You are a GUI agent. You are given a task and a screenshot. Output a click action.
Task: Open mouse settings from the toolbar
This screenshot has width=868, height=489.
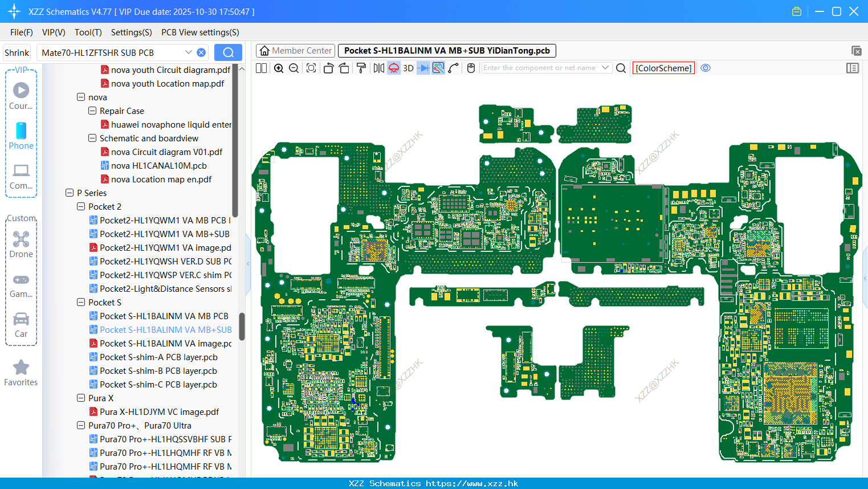471,68
